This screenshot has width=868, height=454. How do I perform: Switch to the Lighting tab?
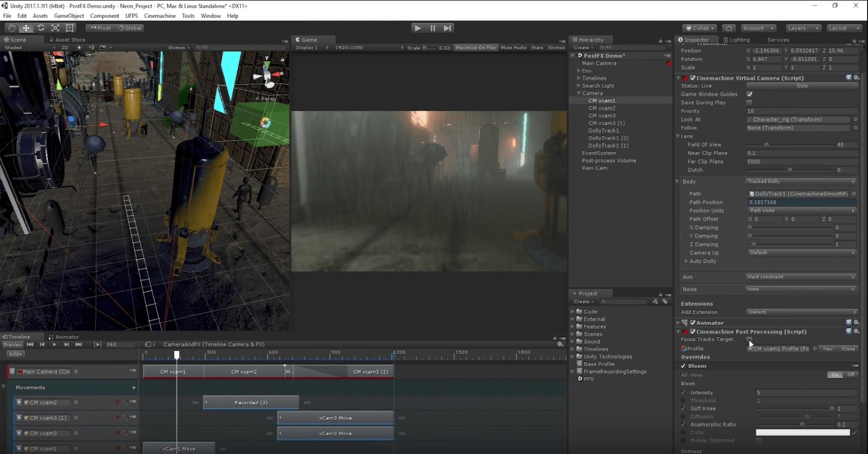(x=737, y=40)
